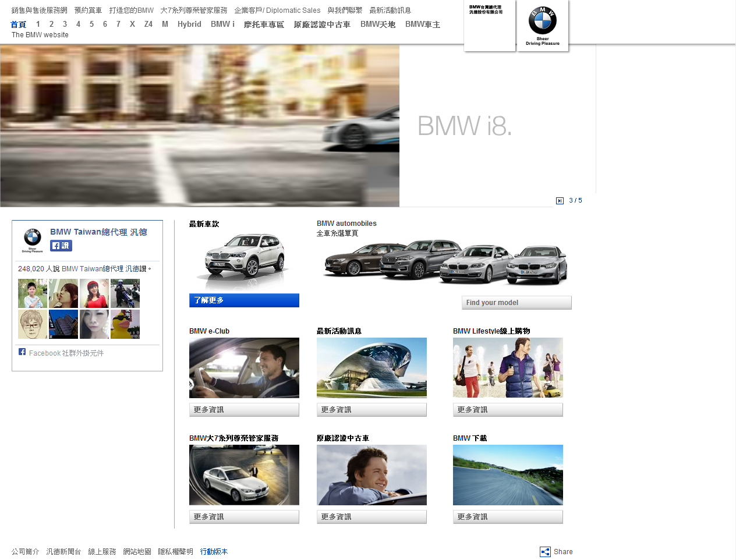
Task: Click the yellow duck Facebook fan avatar
Action: click(125, 324)
